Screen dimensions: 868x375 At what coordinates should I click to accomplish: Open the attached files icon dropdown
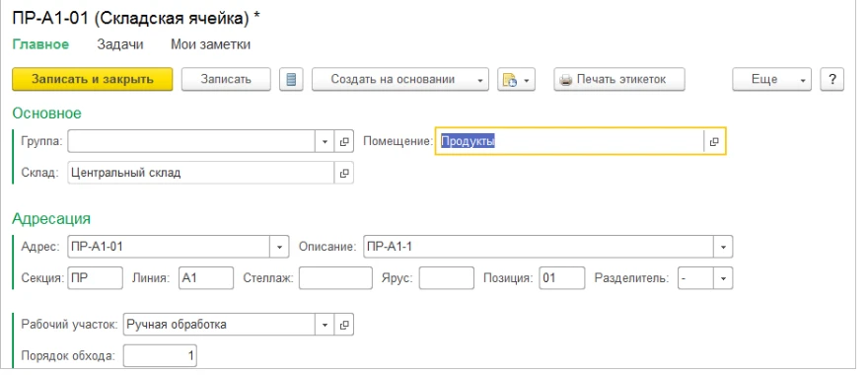point(516,79)
